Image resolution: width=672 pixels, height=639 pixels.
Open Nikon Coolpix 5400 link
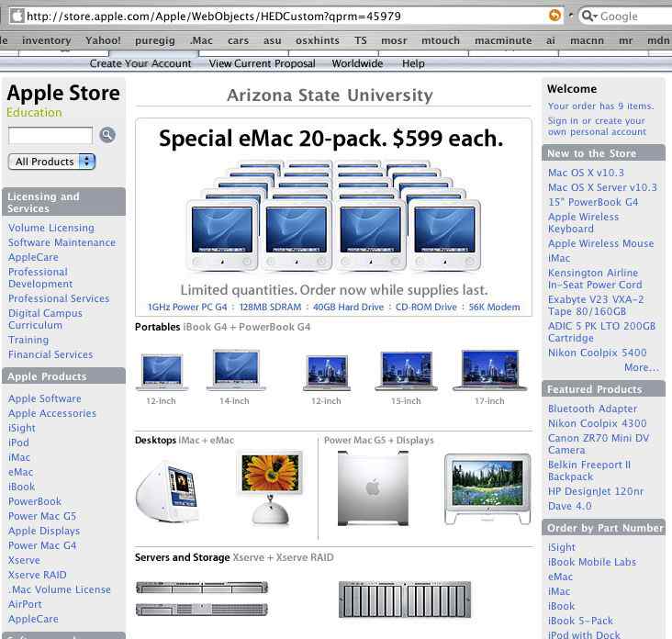[597, 353]
